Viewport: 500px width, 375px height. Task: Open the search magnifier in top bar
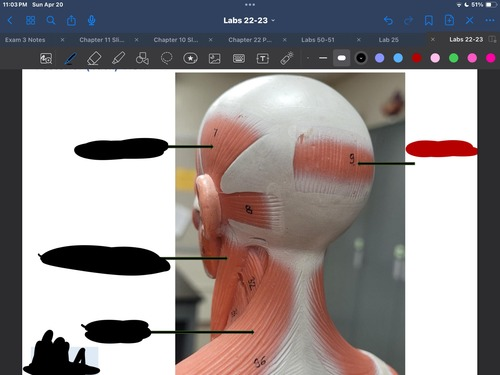click(51, 21)
